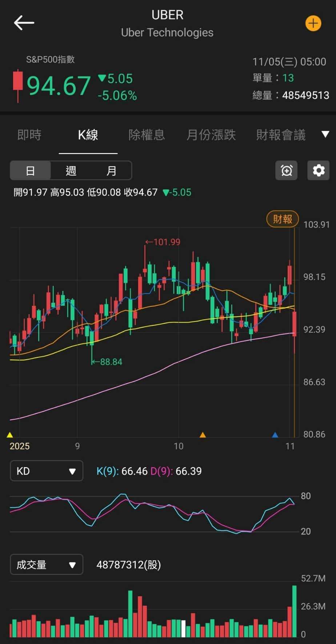Select the K線 tab
The width and height of the screenshot is (336, 644).
click(88, 135)
